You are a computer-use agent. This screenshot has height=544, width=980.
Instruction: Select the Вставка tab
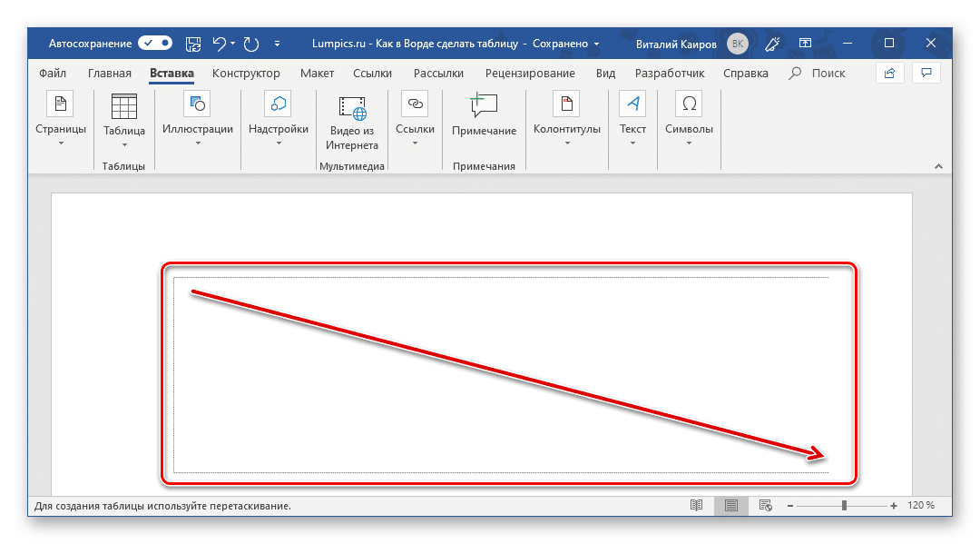point(171,74)
